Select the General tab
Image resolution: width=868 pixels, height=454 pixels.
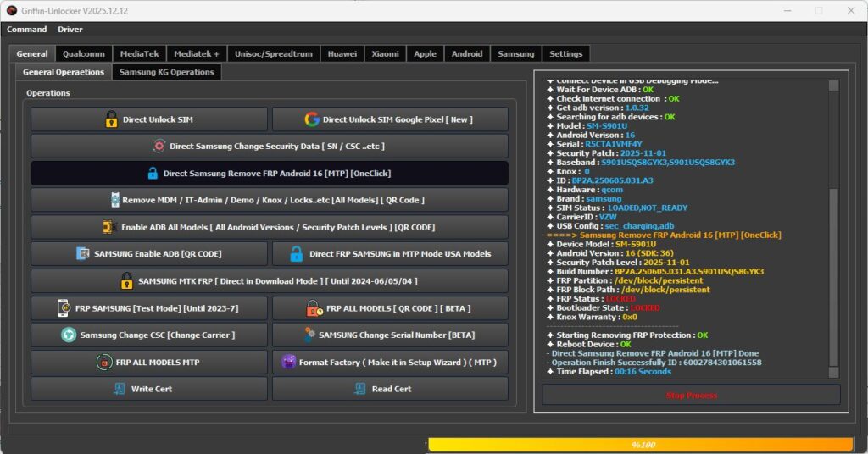32,53
